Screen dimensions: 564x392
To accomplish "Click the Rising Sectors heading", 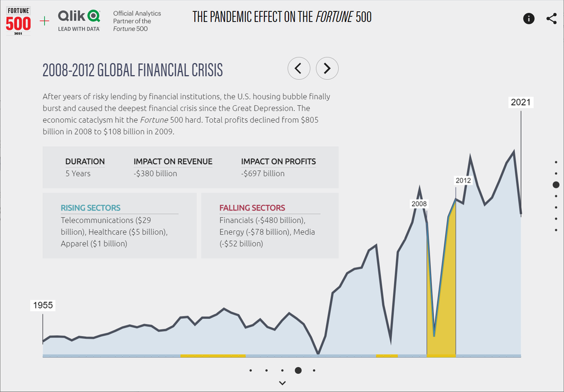I will [90, 208].
